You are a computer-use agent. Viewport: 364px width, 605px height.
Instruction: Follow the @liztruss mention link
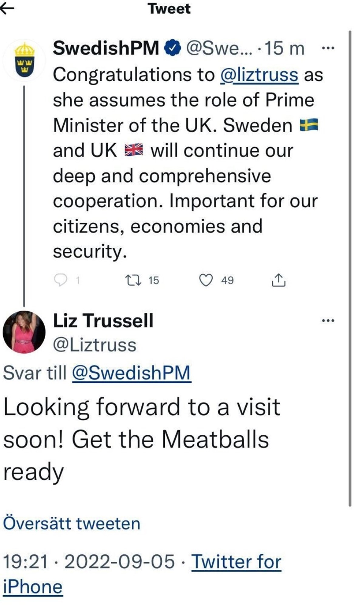[259, 75]
